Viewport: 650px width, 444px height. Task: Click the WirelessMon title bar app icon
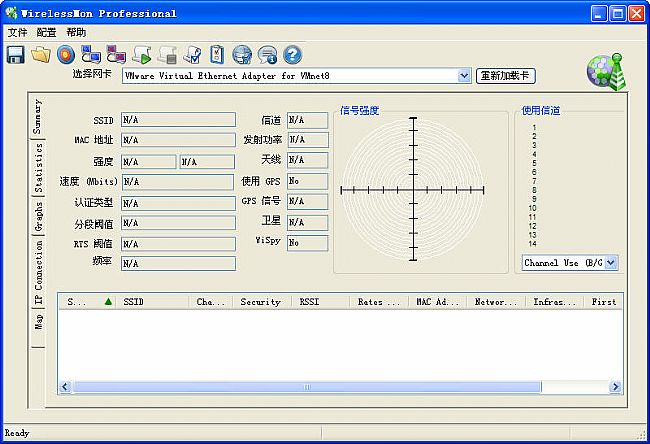click(11, 13)
